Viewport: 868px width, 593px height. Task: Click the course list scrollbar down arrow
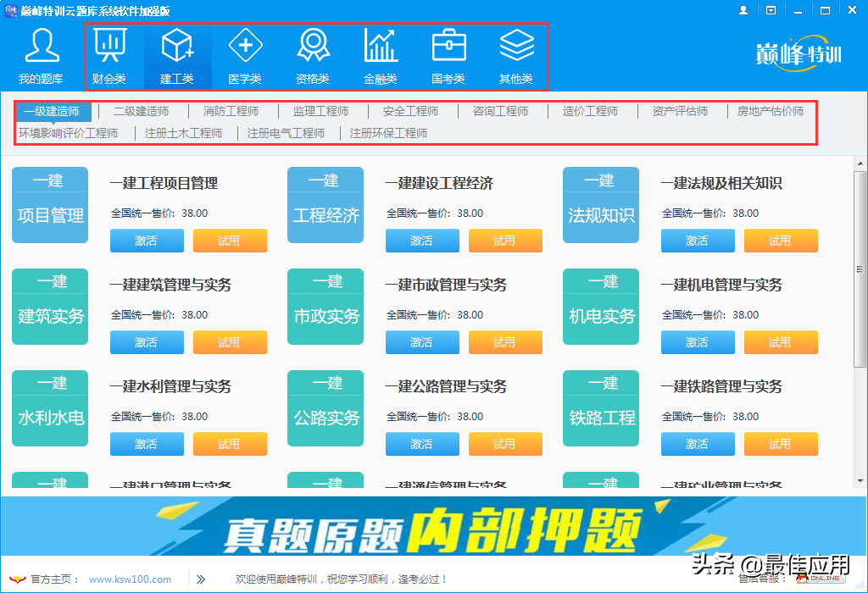(x=860, y=481)
